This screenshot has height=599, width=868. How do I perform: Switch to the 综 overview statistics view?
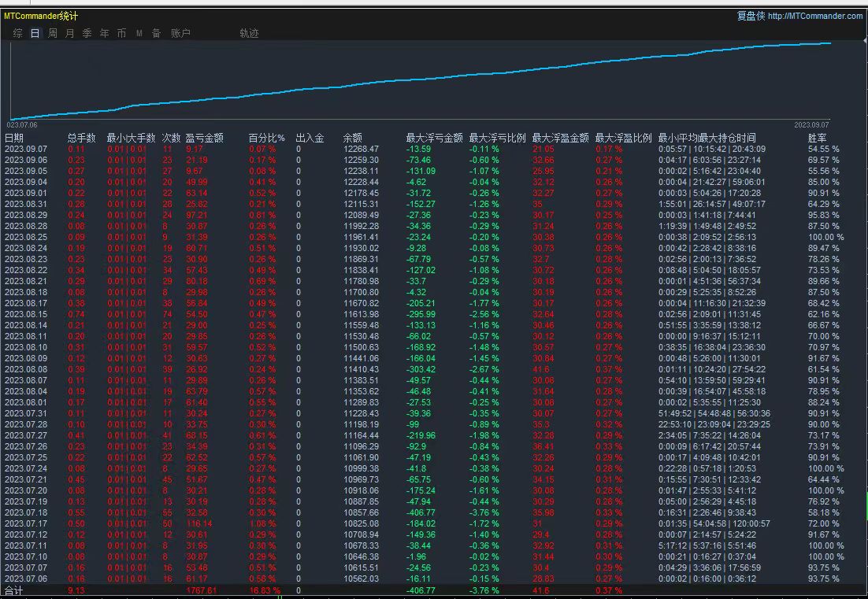[x=17, y=33]
